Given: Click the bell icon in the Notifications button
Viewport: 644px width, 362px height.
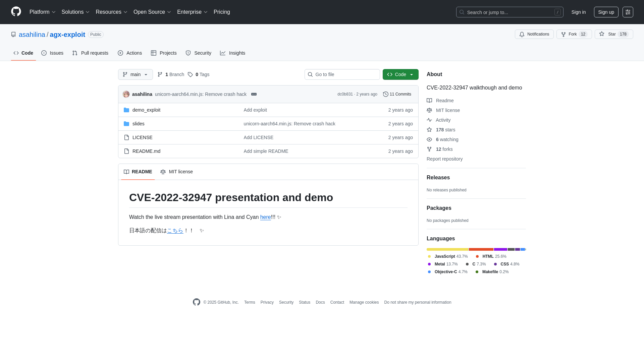Looking at the screenshot, I should (522, 34).
